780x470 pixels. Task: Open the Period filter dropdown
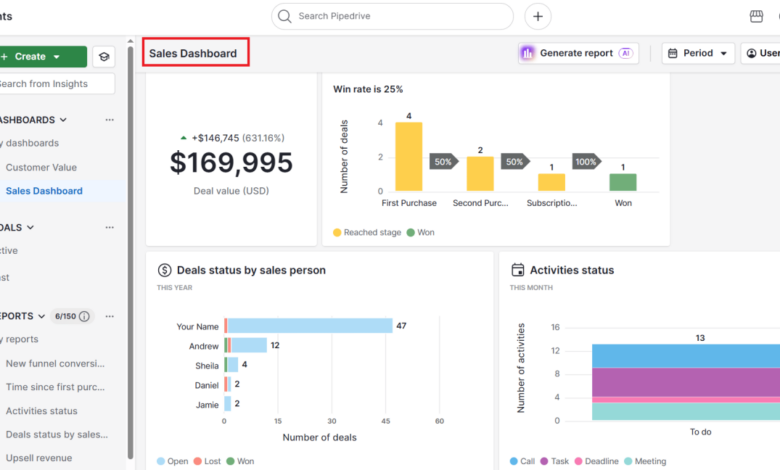tap(698, 53)
